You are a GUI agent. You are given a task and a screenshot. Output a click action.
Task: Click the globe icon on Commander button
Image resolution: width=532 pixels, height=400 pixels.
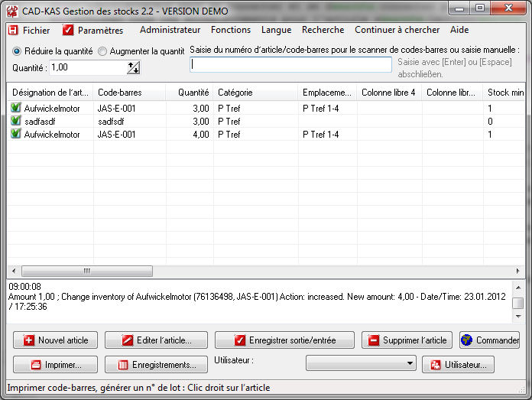pyautogui.click(x=468, y=340)
